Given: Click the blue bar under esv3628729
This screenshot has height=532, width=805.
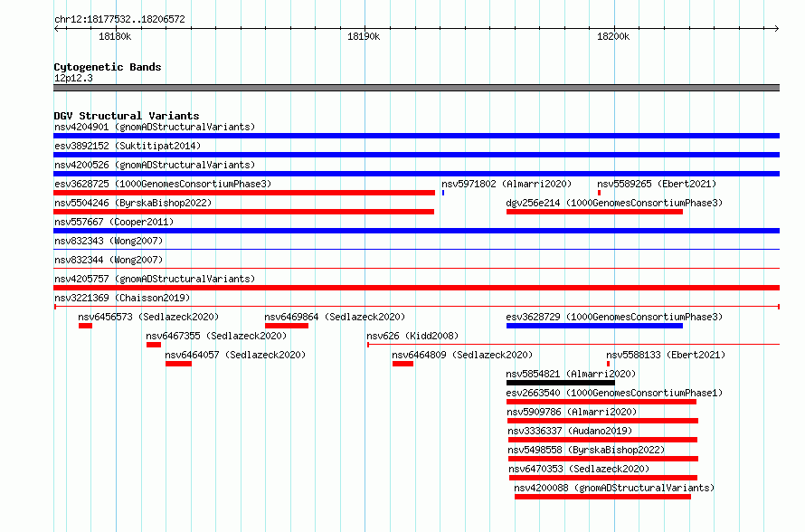Looking at the screenshot, I should [x=594, y=326].
